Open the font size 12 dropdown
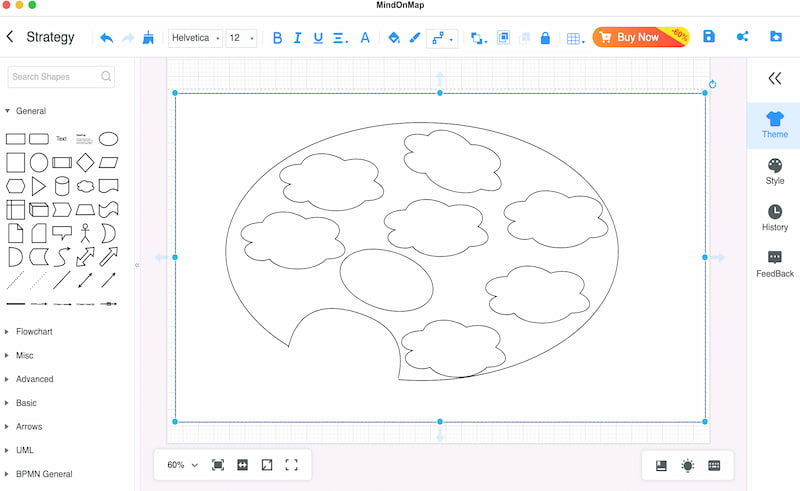800x491 pixels. pyautogui.click(x=241, y=38)
